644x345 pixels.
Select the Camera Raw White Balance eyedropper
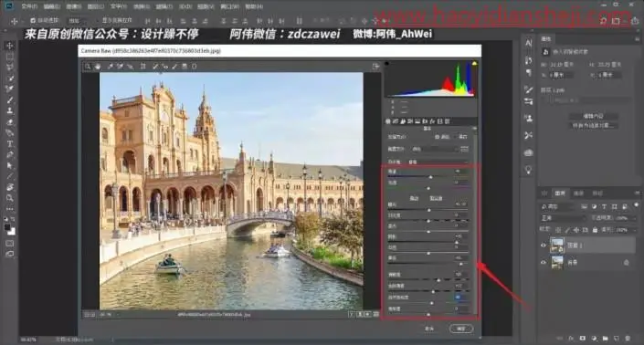click(110, 66)
